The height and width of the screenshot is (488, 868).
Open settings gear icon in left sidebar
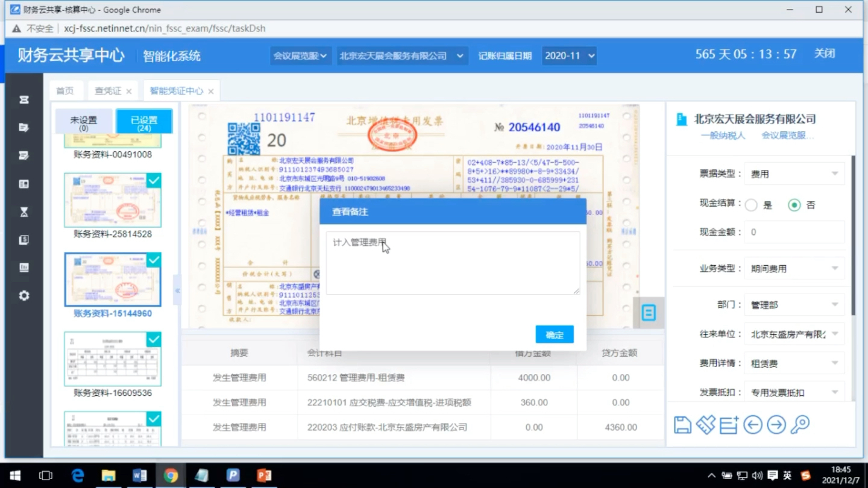[24, 296]
